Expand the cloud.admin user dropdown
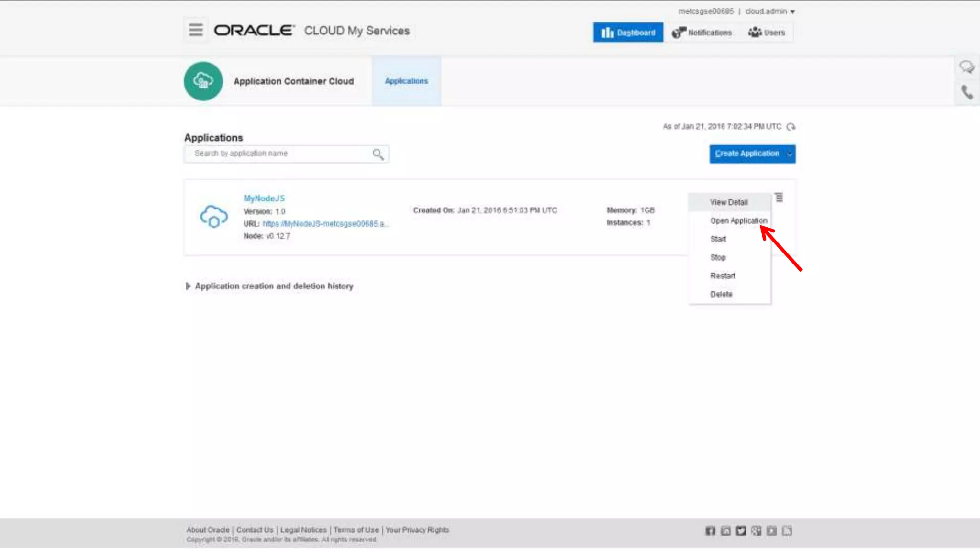This screenshot has height=551, width=980. pos(770,11)
